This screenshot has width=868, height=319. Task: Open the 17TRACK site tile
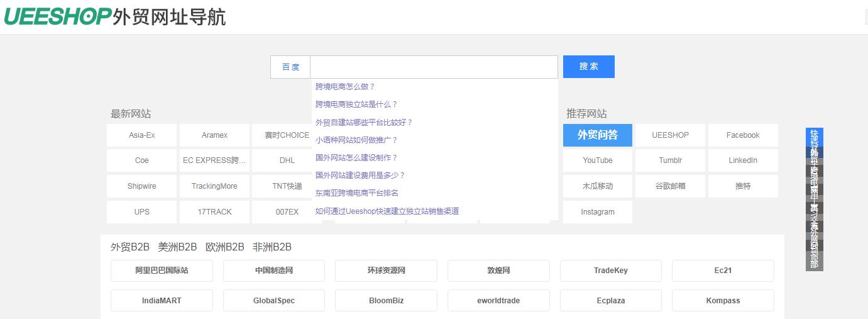click(214, 212)
